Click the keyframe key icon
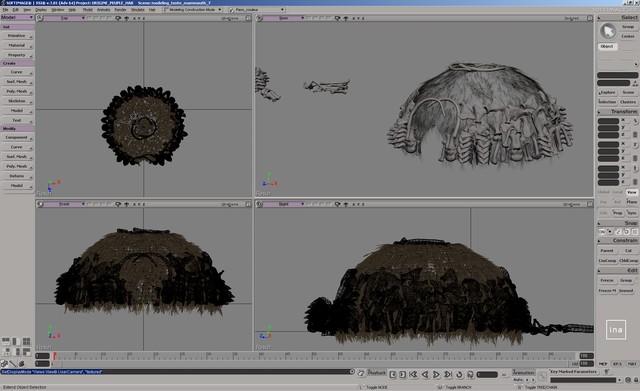 tap(542, 375)
